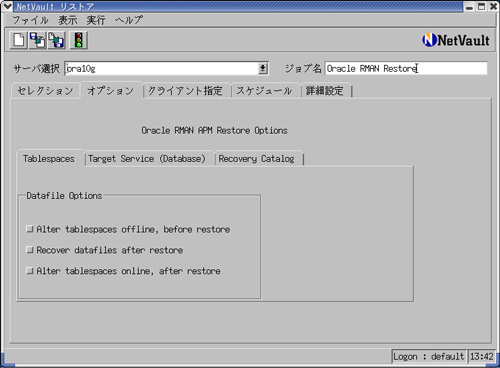Select the オプション tab
This screenshot has width=500, height=368.
click(111, 91)
